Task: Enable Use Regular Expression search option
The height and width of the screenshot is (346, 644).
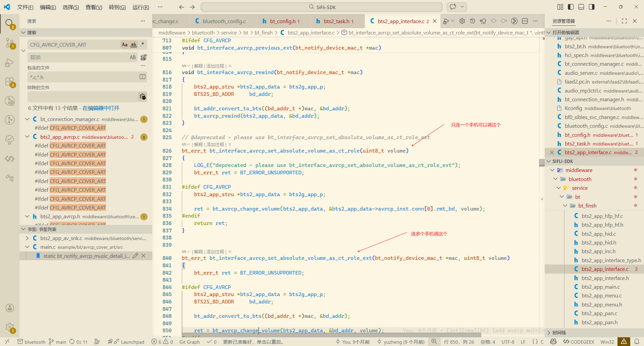Action: pos(143,45)
